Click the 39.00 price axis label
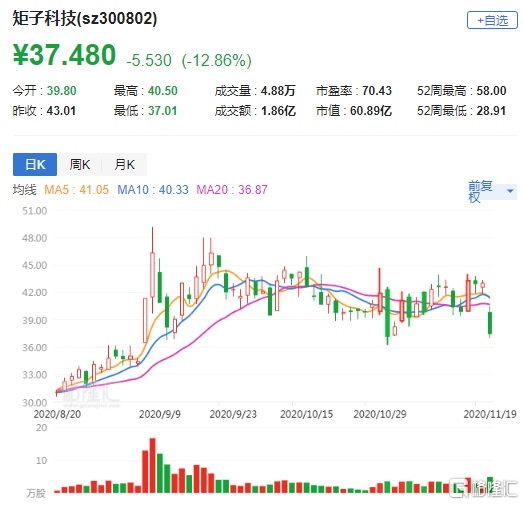Screen dimensions: 524x505 tap(34, 320)
